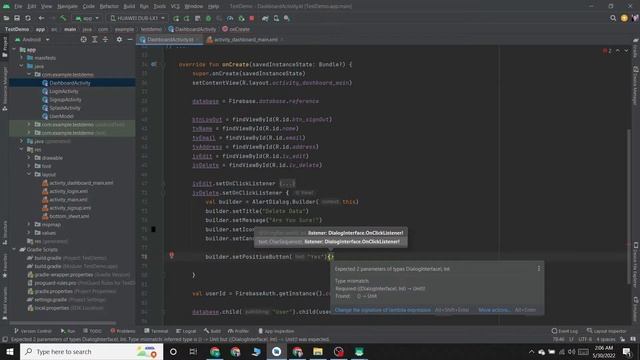
Task: Click the Make Project hammer icon
Action: click(63, 18)
